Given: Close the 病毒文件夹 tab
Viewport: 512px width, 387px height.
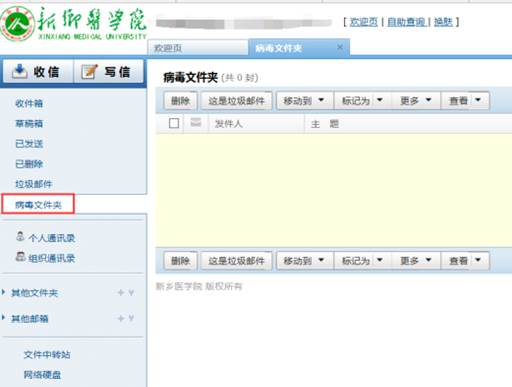Looking at the screenshot, I should (340, 47).
